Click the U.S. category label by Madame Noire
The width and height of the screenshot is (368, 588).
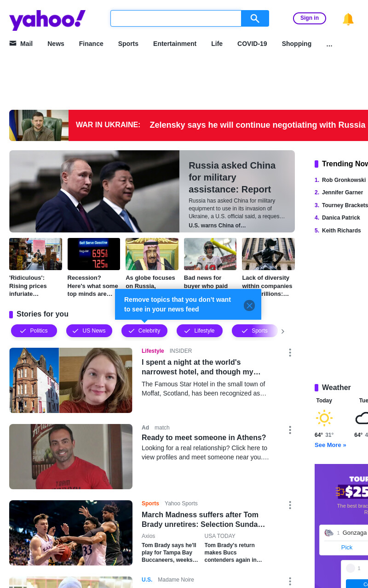pyautogui.click(x=147, y=580)
